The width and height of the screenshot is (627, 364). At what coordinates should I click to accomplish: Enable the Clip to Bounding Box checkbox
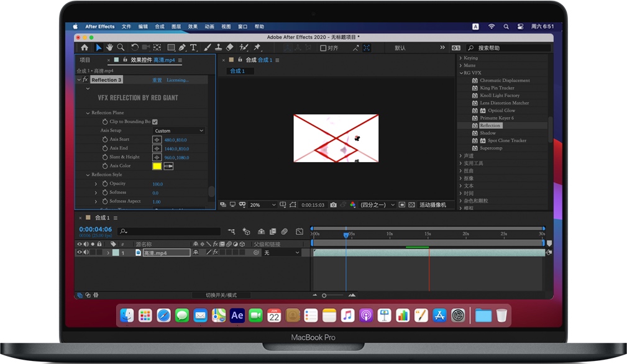(155, 122)
